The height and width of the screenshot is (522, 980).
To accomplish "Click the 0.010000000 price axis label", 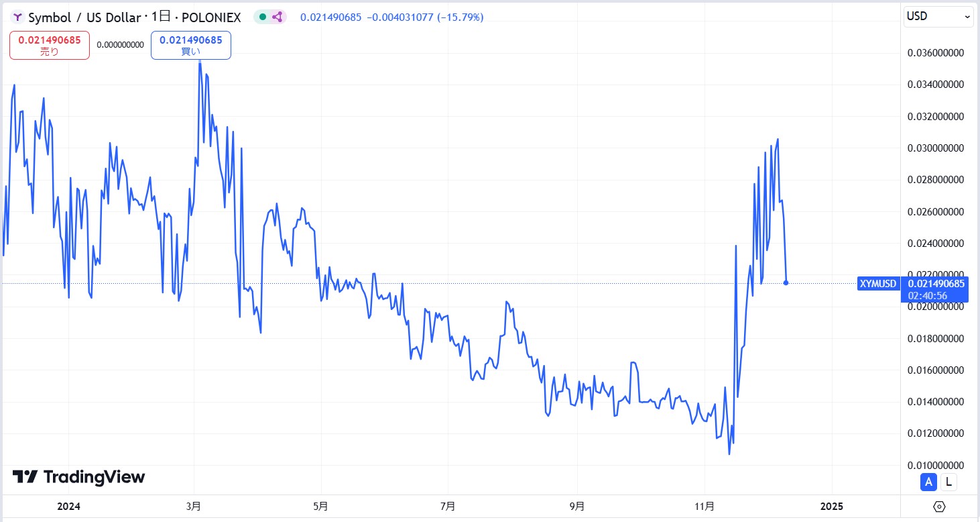I will tap(935, 465).
